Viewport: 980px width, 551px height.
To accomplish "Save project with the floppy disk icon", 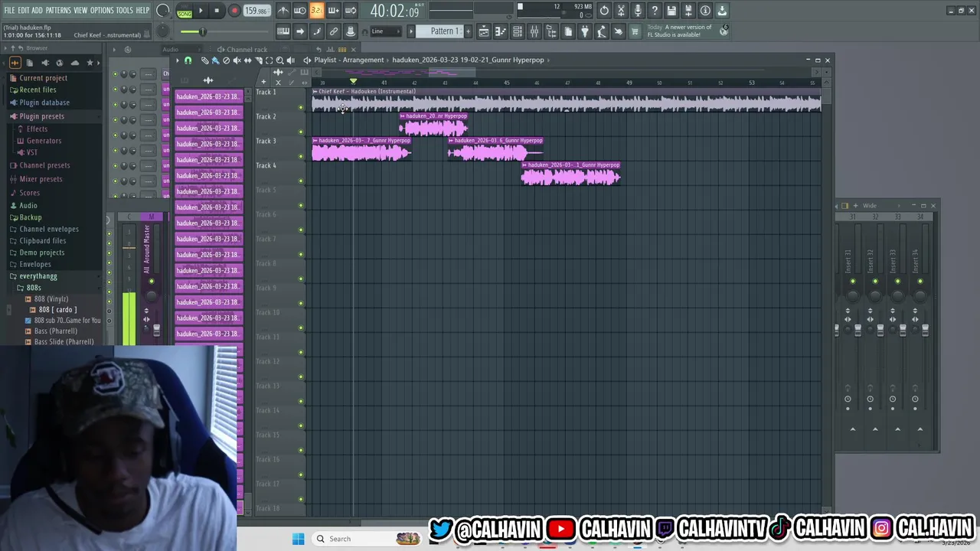I will click(671, 11).
